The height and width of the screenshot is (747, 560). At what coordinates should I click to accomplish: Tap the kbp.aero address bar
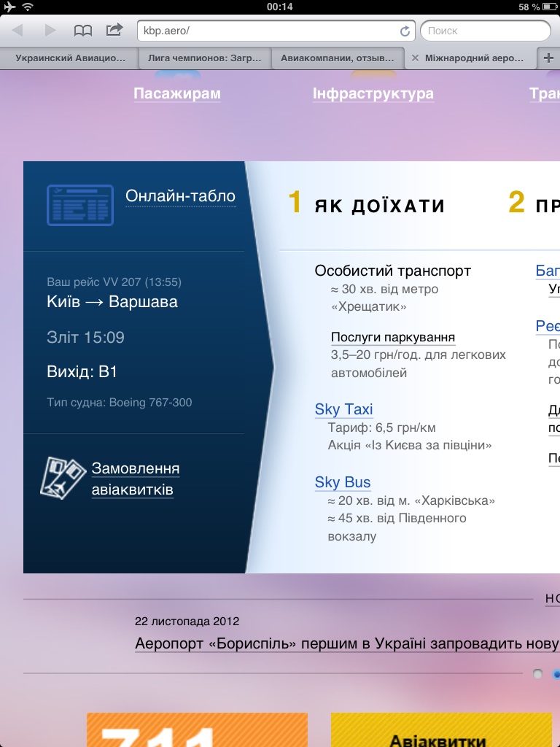270,31
